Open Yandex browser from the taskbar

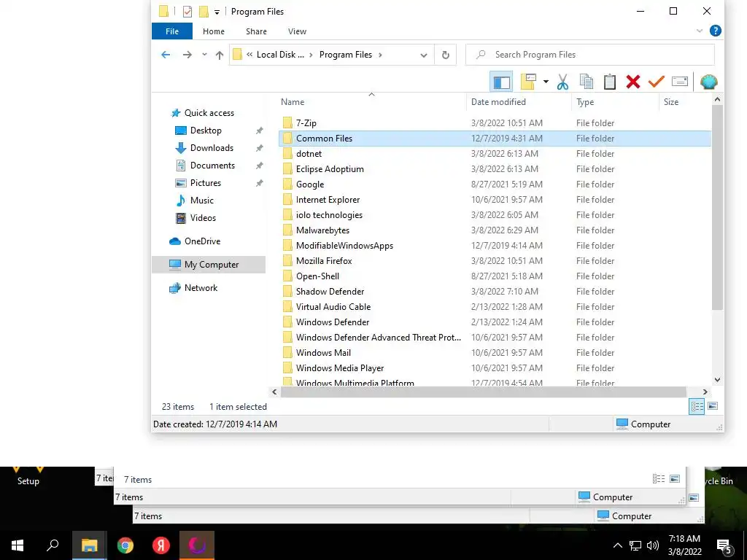pos(161,545)
